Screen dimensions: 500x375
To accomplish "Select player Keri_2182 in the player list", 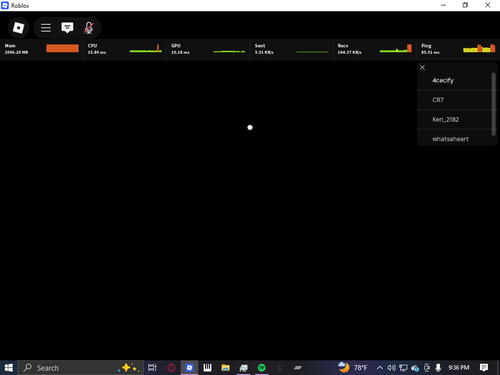I will tap(455, 119).
